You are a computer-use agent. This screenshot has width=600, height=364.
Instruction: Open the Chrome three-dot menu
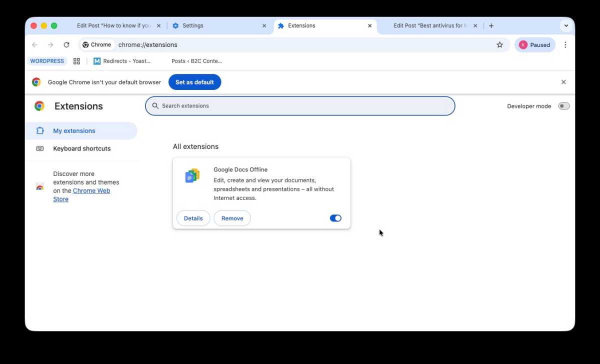(565, 44)
